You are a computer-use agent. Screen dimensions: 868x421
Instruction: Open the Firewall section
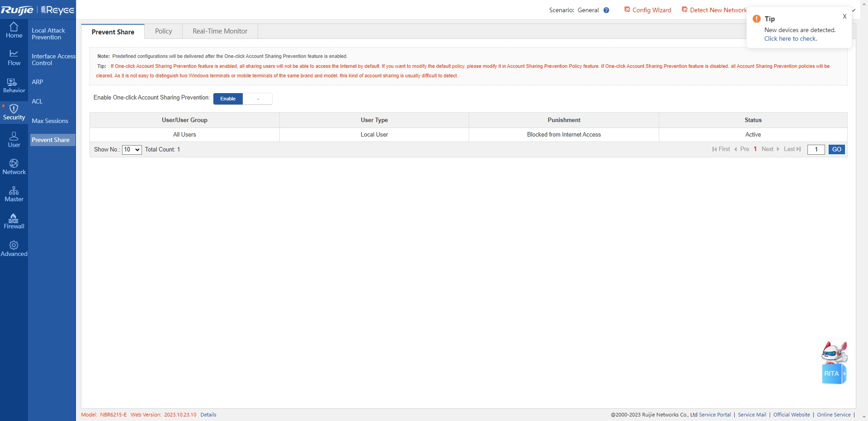click(x=14, y=221)
